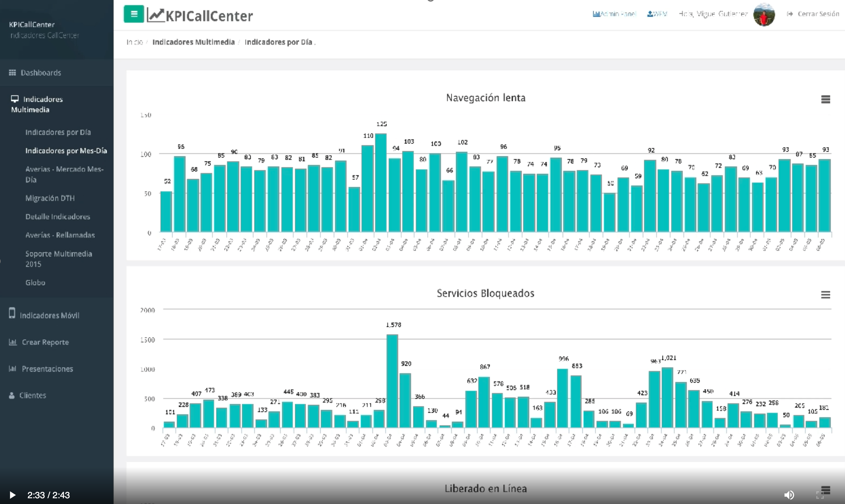845x504 pixels.
Task: Click KPICallCenter sidebar header title
Action: coord(32,24)
